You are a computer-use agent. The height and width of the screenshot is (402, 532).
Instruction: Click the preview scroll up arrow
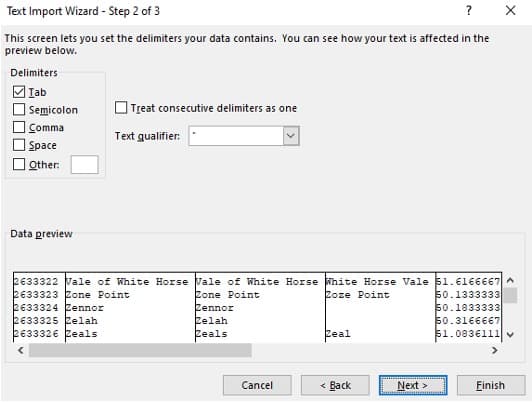pyautogui.click(x=510, y=280)
